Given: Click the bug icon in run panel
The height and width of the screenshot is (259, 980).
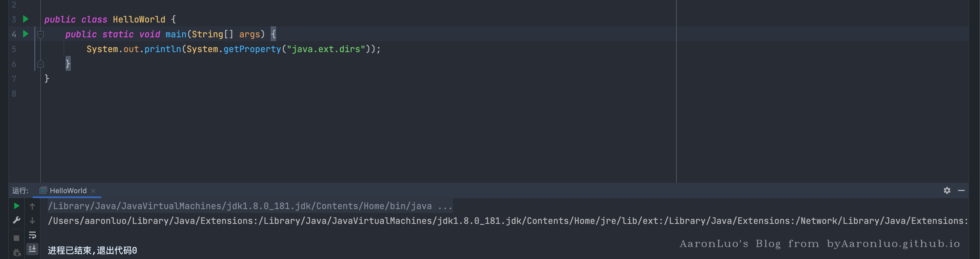Looking at the screenshot, I should pyautogui.click(x=16, y=252).
